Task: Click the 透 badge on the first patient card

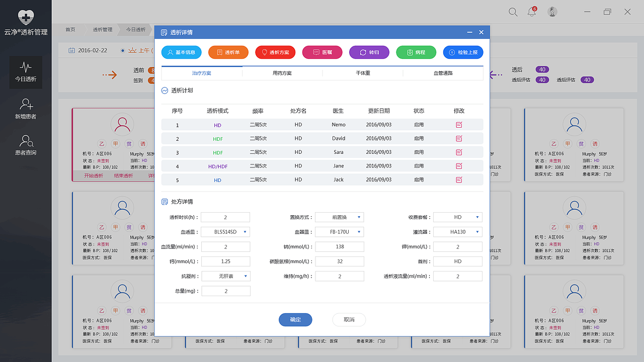Action: click(142, 143)
